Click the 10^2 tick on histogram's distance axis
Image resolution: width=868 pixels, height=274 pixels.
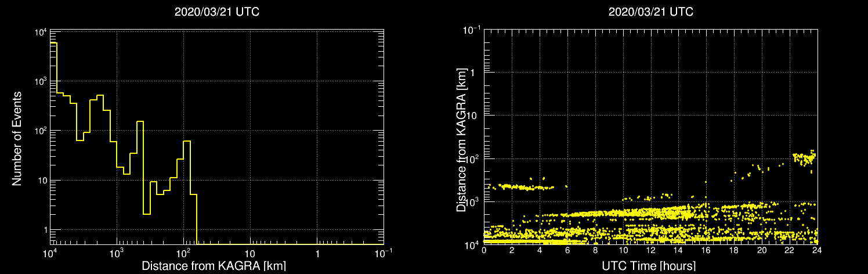[x=184, y=253]
